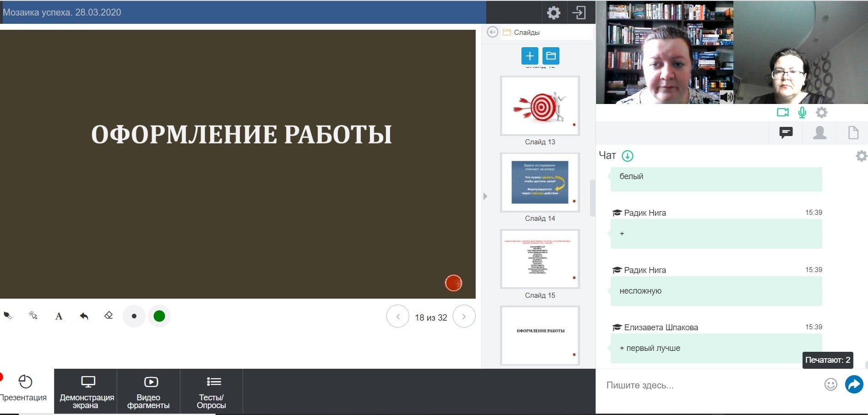
Task: Select the eraser tool
Action: (x=108, y=316)
